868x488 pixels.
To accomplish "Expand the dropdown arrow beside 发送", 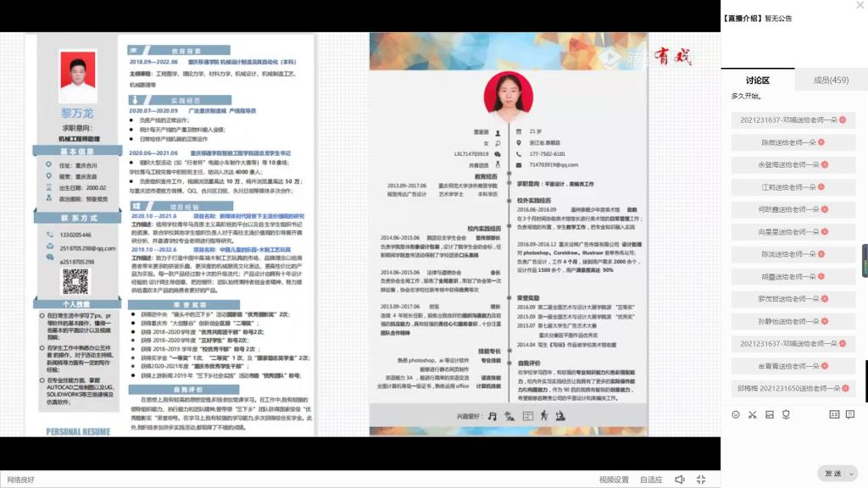I will coord(852,474).
